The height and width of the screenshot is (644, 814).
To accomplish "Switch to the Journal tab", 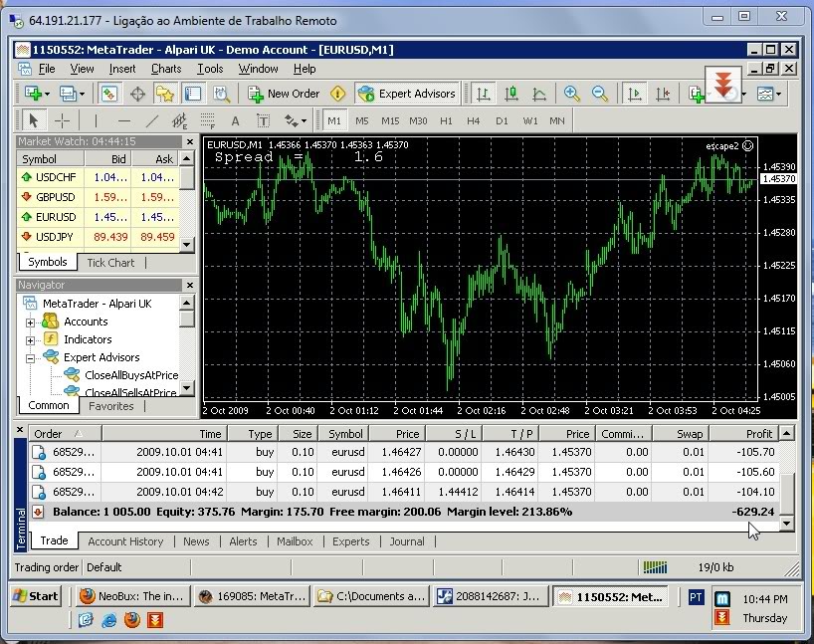I will 407,541.
